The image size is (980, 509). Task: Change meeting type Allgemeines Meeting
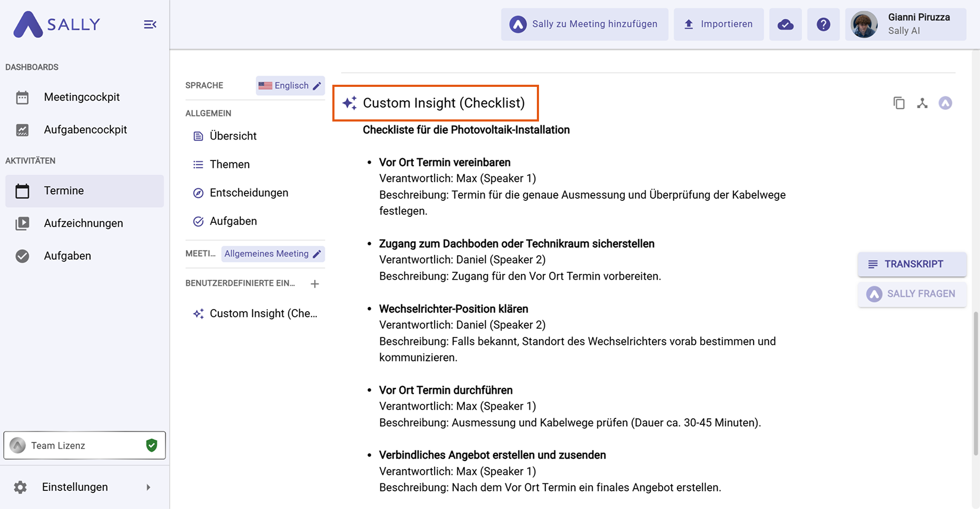273,254
